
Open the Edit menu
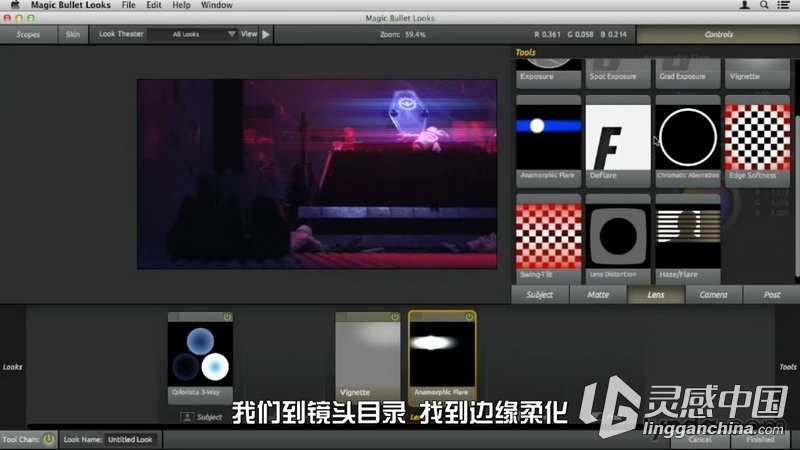(154, 5)
